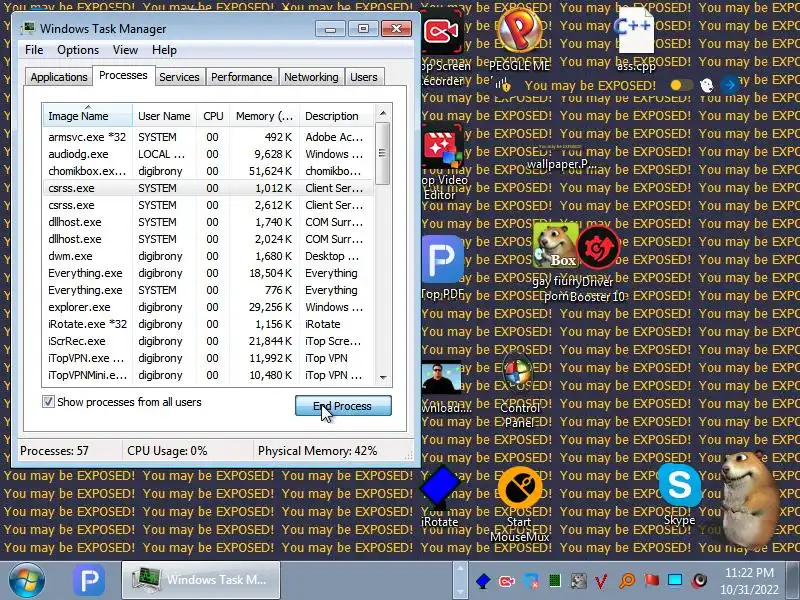
Task: Click the signal warning icon in VPN widget
Action: [x=503, y=85]
